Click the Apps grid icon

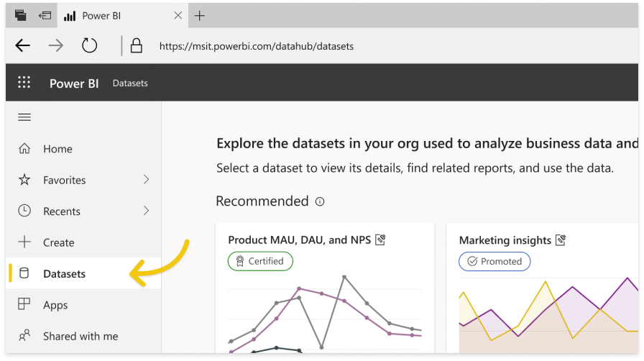tap(24, 305)
